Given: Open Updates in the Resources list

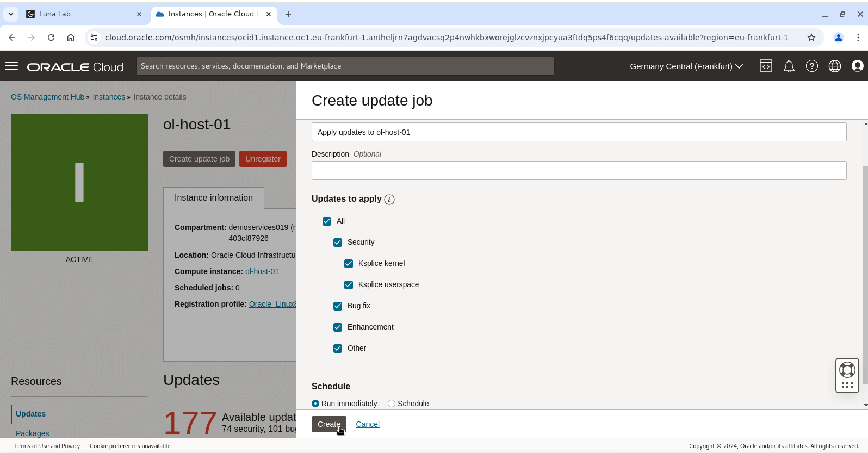Looking at the screenshot, I should (x=30, y=414).
